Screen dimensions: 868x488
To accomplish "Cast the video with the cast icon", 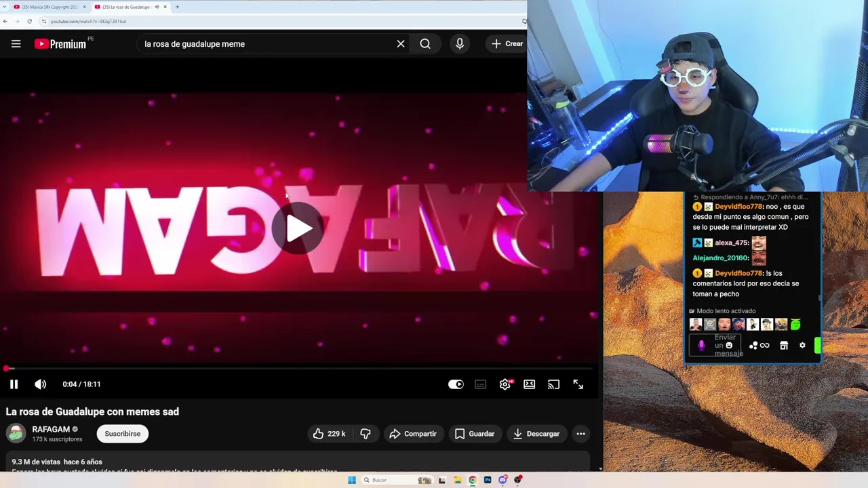I will pos(553,384).
